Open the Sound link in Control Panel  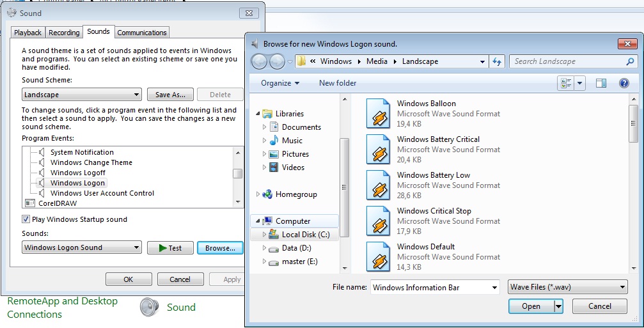point(181,307)
